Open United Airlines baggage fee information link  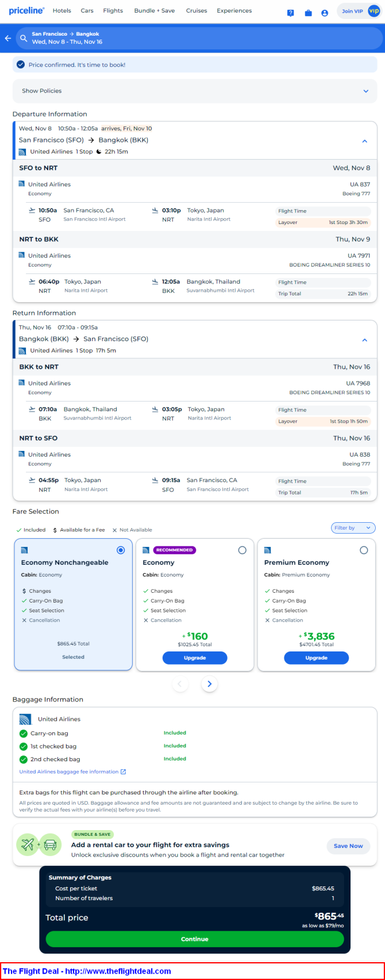click(x=69, y=771)
